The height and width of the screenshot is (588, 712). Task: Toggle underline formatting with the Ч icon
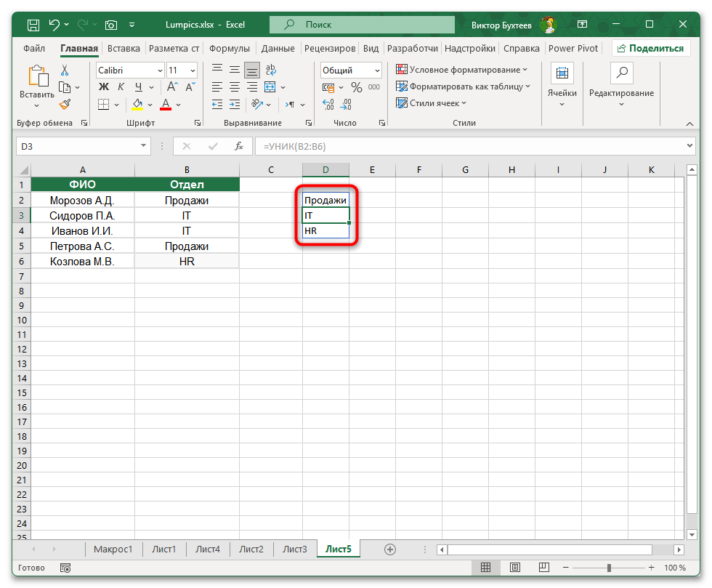pos(138,86)
